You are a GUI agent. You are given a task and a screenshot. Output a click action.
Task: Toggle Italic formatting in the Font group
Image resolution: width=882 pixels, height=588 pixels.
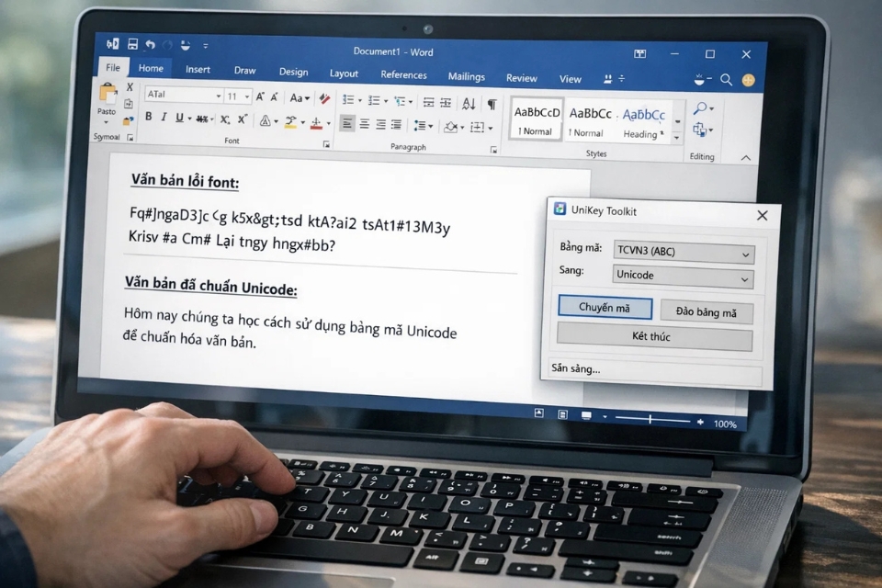(x=164, y=118)
